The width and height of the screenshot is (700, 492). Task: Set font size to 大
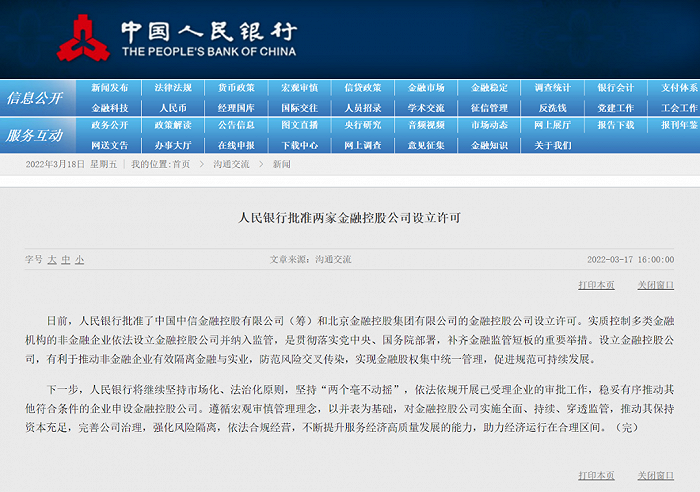point(52,259)
